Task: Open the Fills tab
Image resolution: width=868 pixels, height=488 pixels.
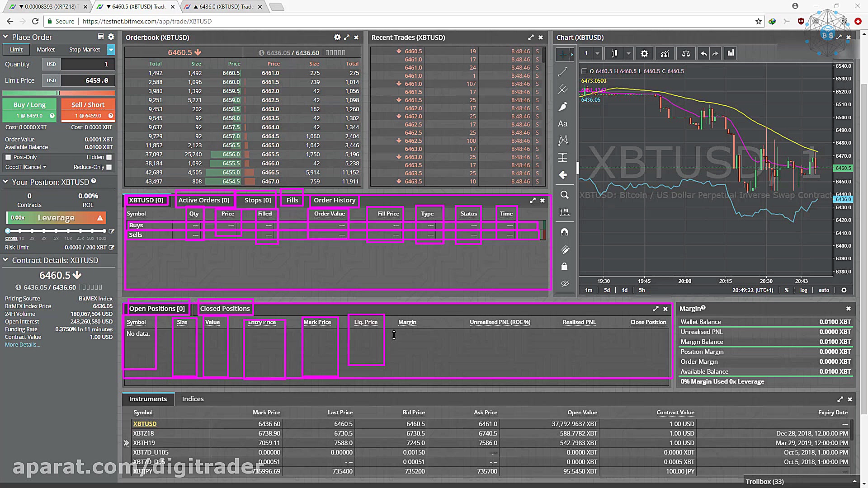Action: tap(292, 200)
